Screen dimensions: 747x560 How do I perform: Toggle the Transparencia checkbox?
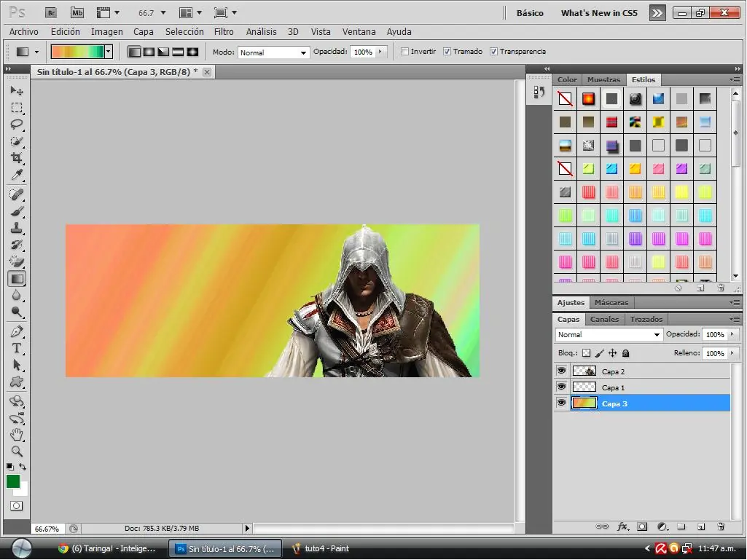click(493, 52)
